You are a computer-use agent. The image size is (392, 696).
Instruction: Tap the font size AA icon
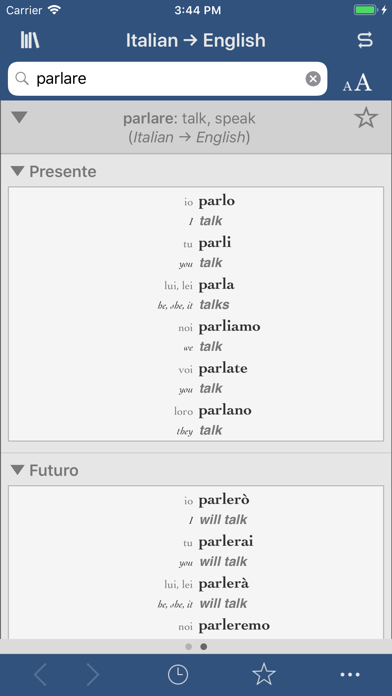(357, 83)
